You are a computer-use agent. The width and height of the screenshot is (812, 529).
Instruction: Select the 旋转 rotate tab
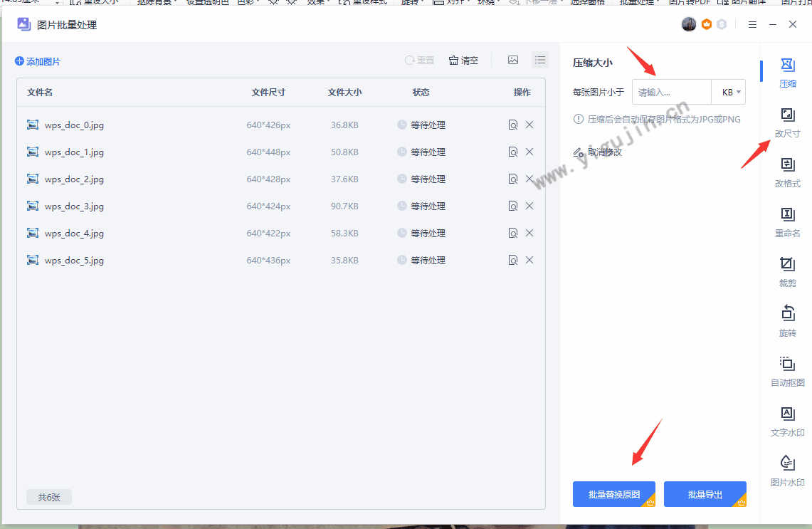pyautogui.click(x=787, y=322)
